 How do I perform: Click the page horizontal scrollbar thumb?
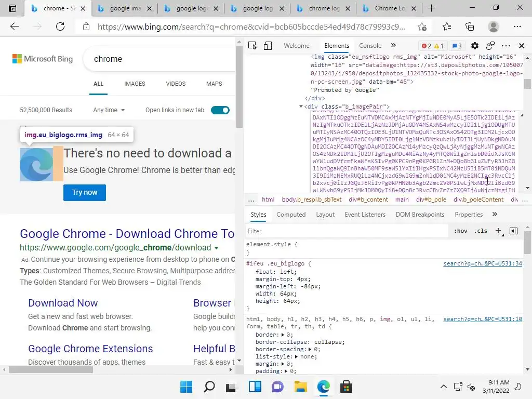coord(50,370)
